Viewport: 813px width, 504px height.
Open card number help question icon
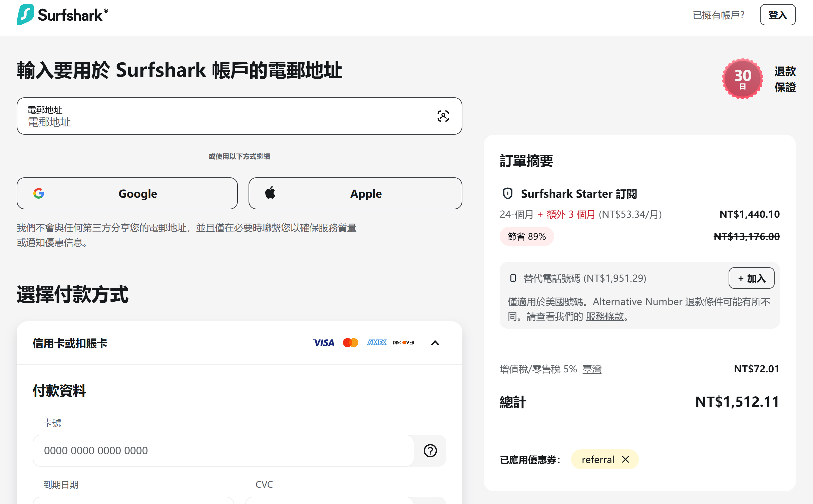[430, 451]
